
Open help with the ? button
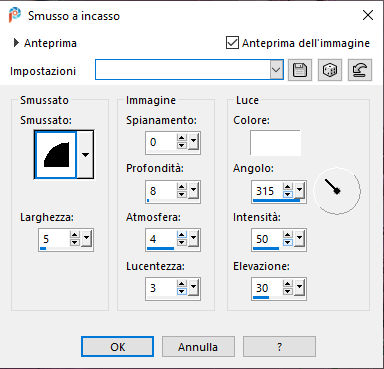279,347
